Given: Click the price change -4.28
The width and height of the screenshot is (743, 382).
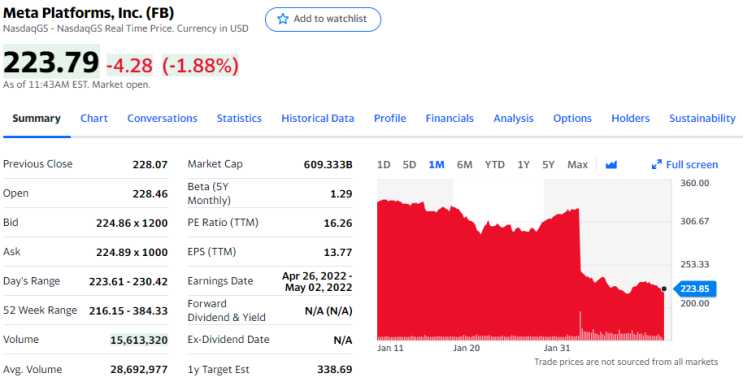Looking at the screenshot, I should pyautogui.click(x=129, y=65).
